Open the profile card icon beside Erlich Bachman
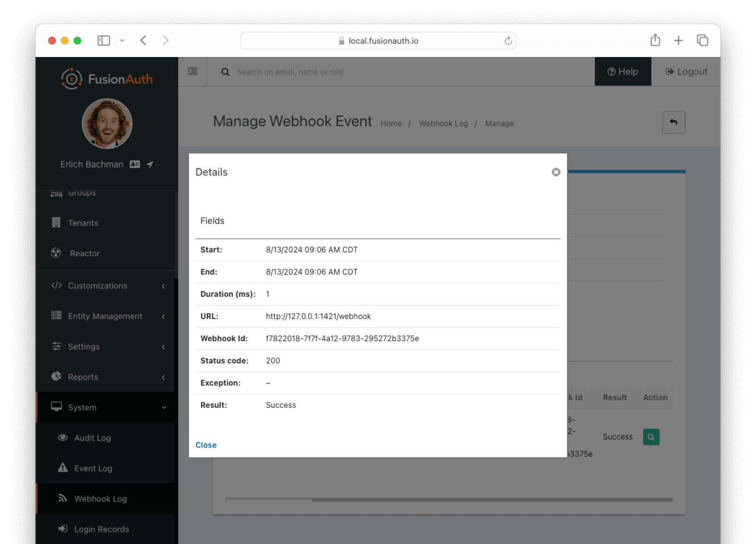The image size is (756, 544). click(x=135, y=164)
